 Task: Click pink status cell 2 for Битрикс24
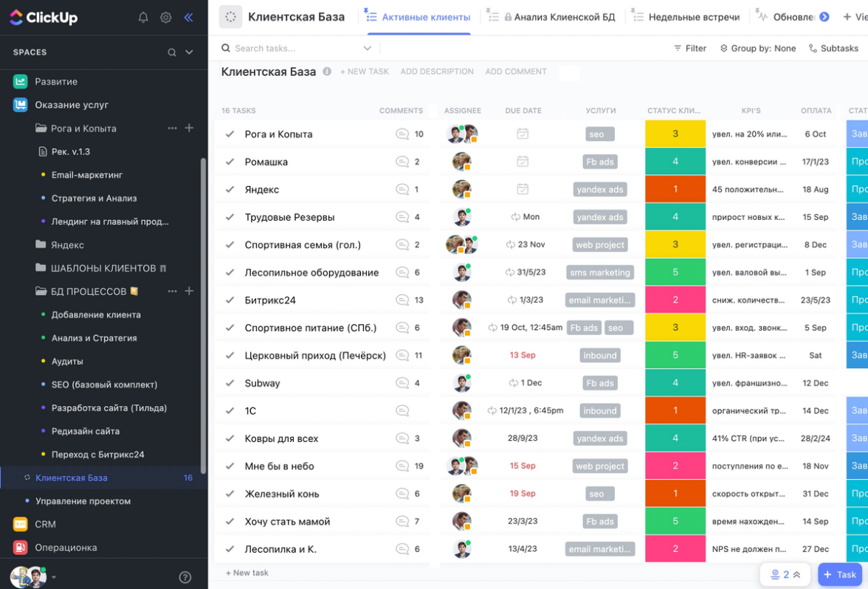[675, 300]
